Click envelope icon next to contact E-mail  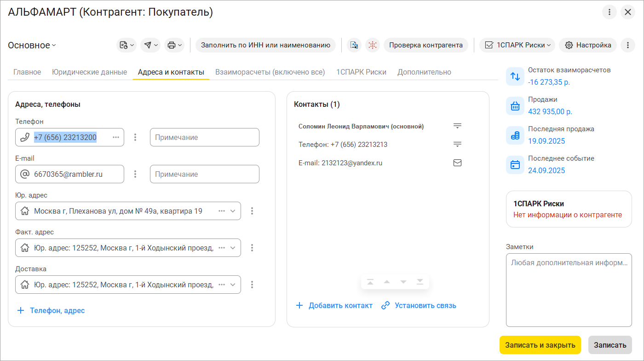tap(457, 163)
